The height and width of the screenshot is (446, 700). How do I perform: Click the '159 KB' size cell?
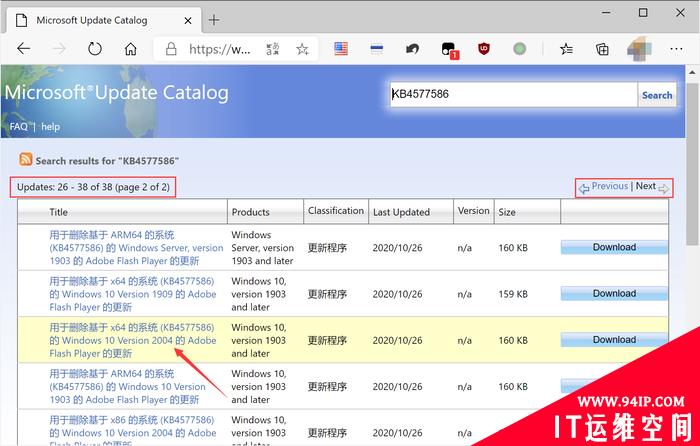(513, 294)
